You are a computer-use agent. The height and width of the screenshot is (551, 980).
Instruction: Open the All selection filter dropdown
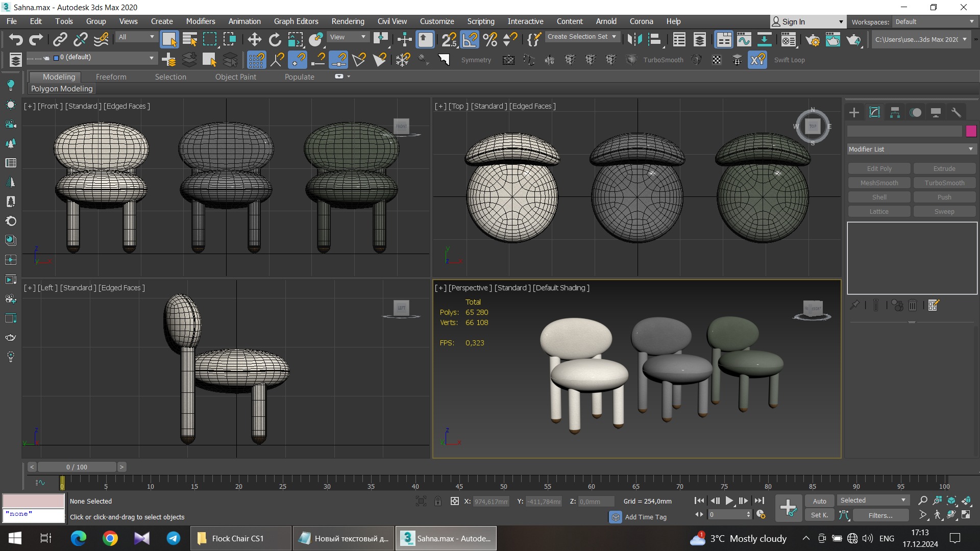(x=136, y=37)
